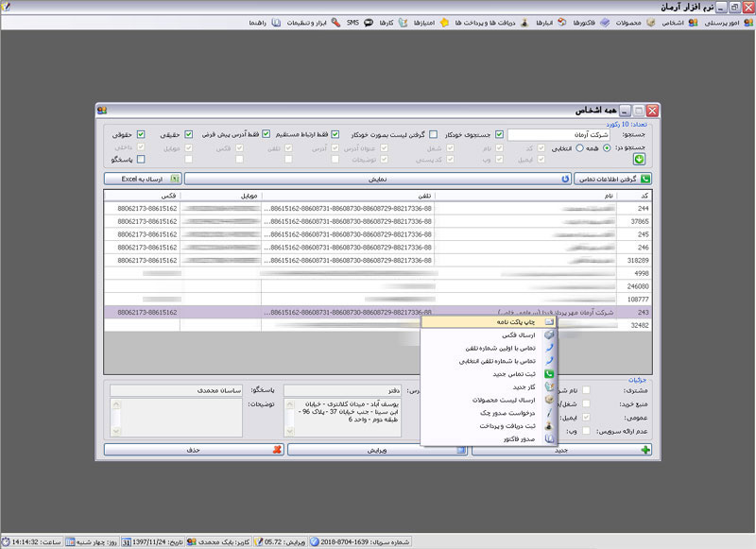
Task: Choose صدور فاکتور from context menu
Action: coord(489,439)
